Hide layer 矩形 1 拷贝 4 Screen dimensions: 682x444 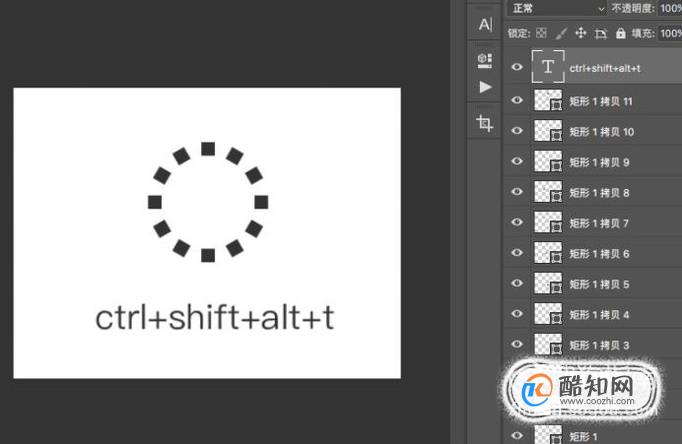click(517, 314)
